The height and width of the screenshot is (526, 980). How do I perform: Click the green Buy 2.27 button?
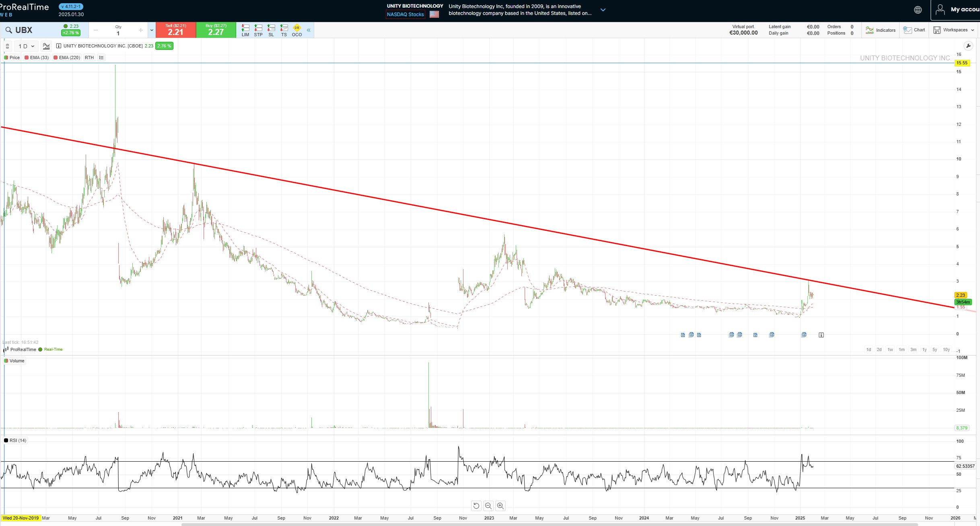(x=216, y=30)
